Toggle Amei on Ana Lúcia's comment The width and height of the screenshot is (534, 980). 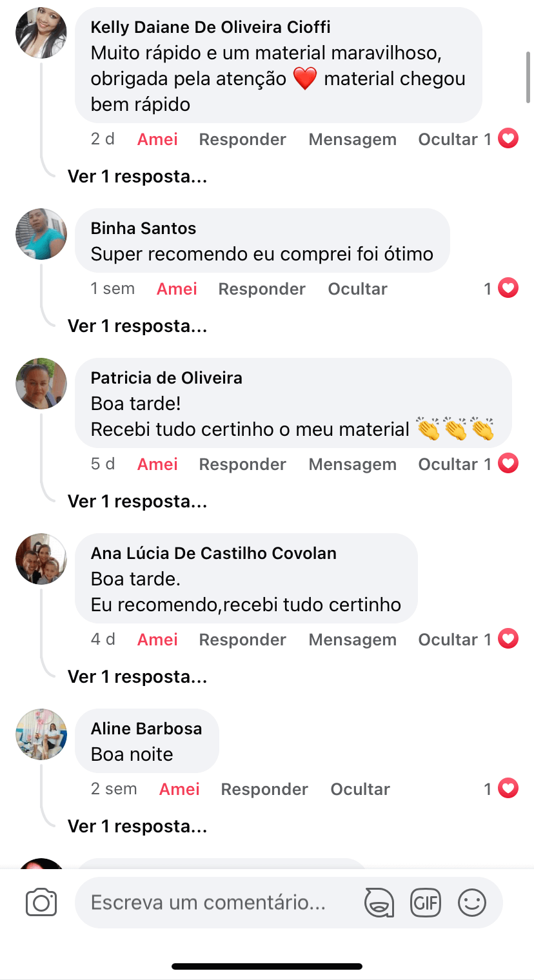pyautogui.click(x=157, y=640)
